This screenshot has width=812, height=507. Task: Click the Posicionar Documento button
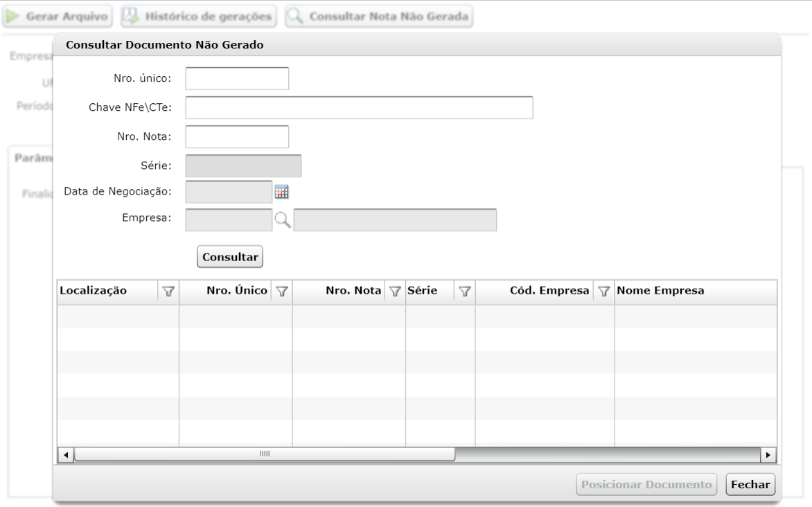646,484
